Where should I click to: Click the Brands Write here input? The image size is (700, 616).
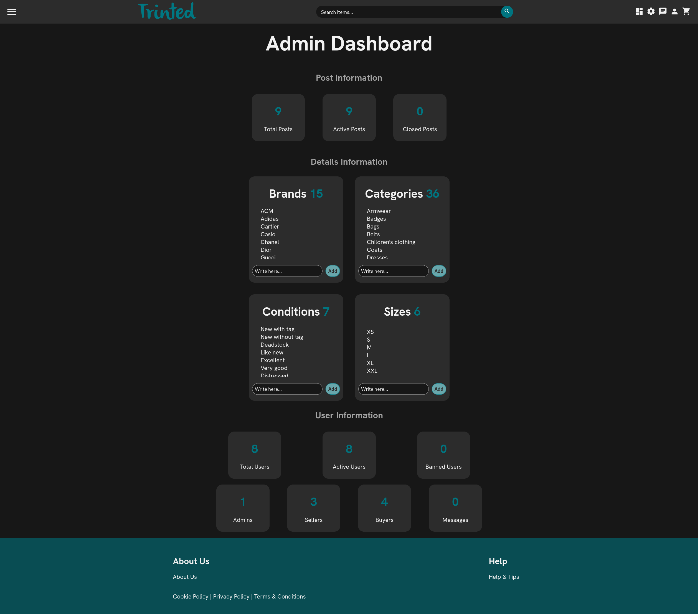pos(287,271)
